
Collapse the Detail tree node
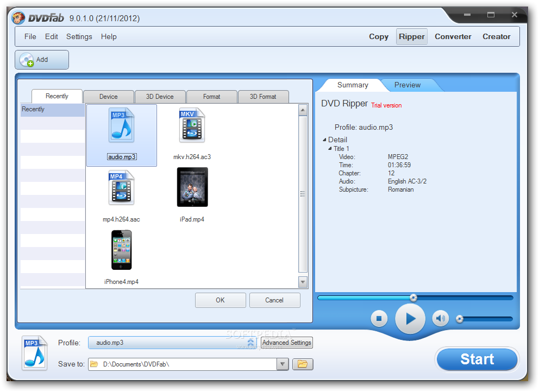(324, 140)
